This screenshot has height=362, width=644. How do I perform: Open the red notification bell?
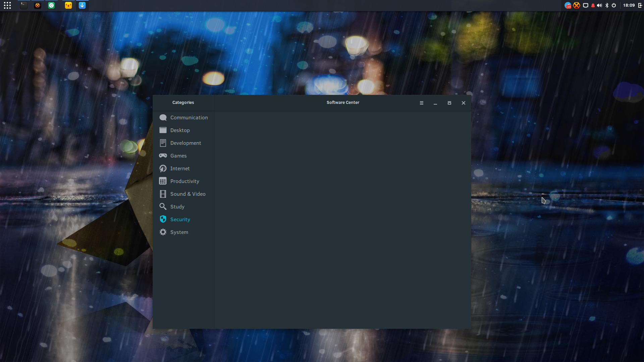593,5
